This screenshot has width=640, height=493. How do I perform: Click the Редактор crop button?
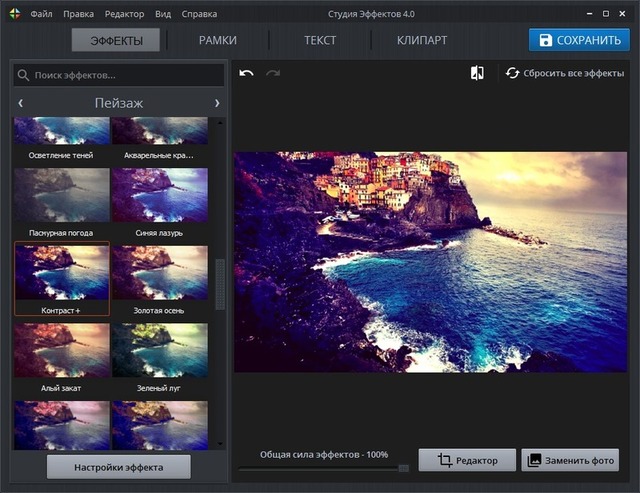click(467, 460)
